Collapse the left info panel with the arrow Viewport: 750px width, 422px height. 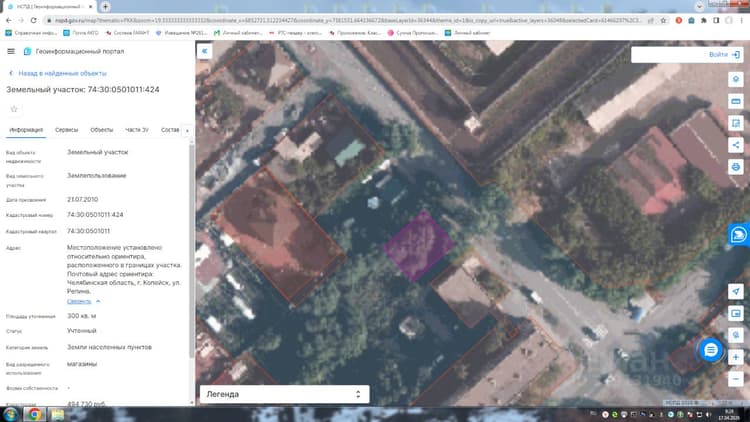[205, 51]
